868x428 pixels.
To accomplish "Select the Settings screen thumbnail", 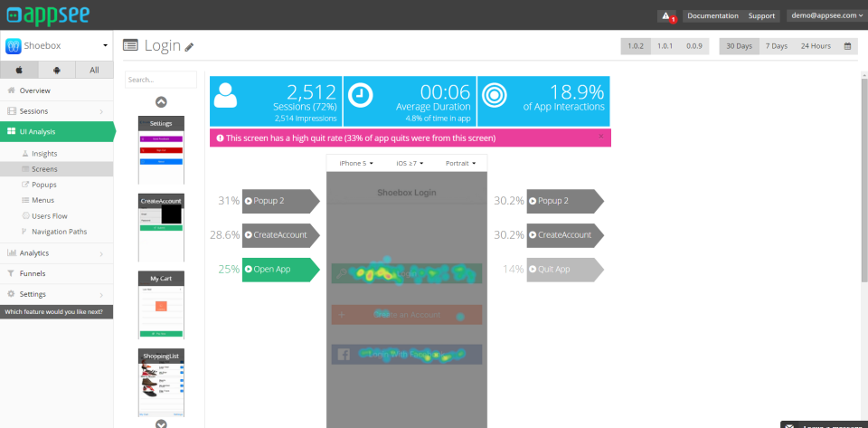I will point(161,150).
